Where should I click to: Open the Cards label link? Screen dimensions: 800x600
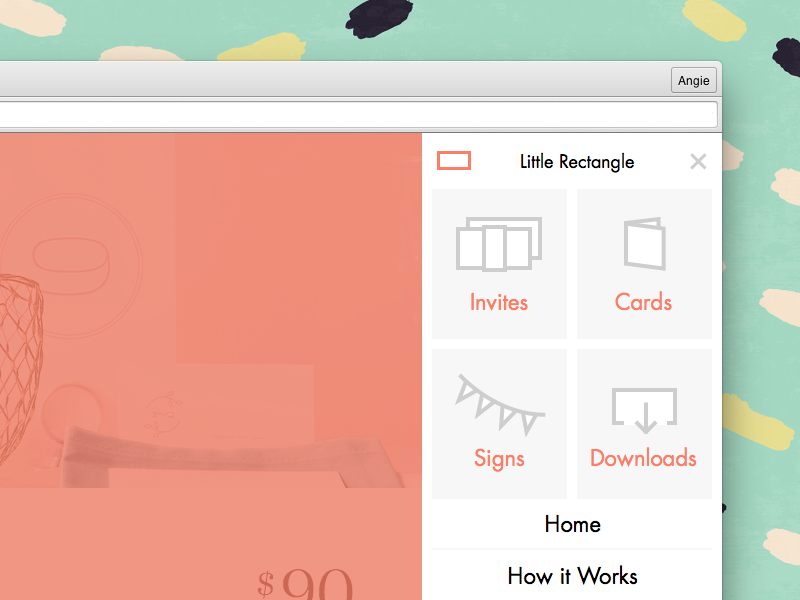(x=643, y=302)
